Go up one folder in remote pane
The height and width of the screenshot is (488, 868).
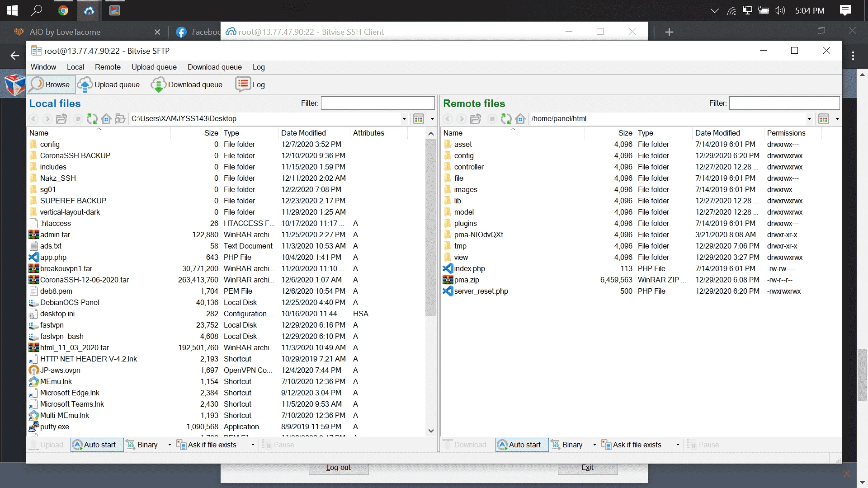[476, 119]
